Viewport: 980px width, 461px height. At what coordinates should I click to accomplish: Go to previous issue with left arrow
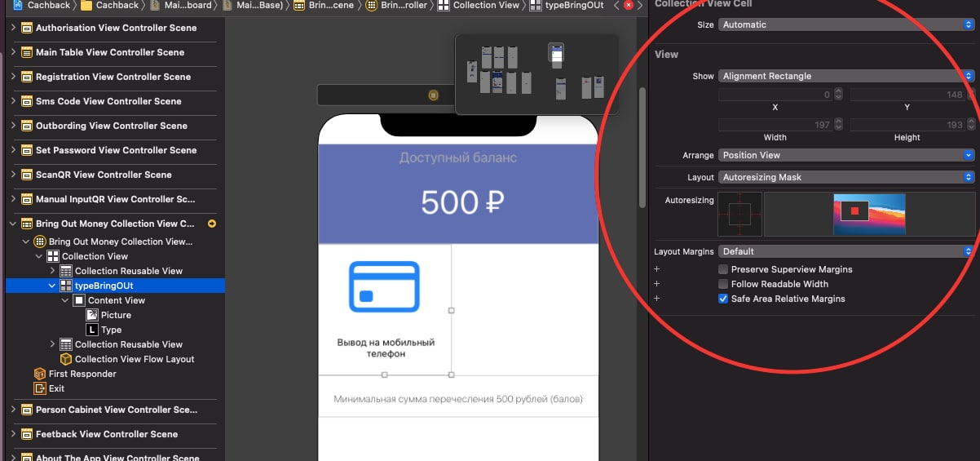click(x=617, y=5)
